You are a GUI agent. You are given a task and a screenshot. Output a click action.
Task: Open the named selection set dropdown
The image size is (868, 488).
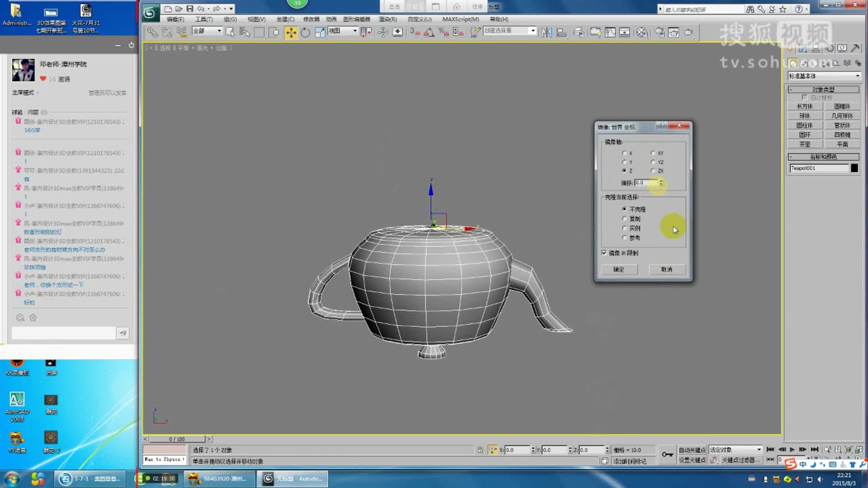coord(533,31)
